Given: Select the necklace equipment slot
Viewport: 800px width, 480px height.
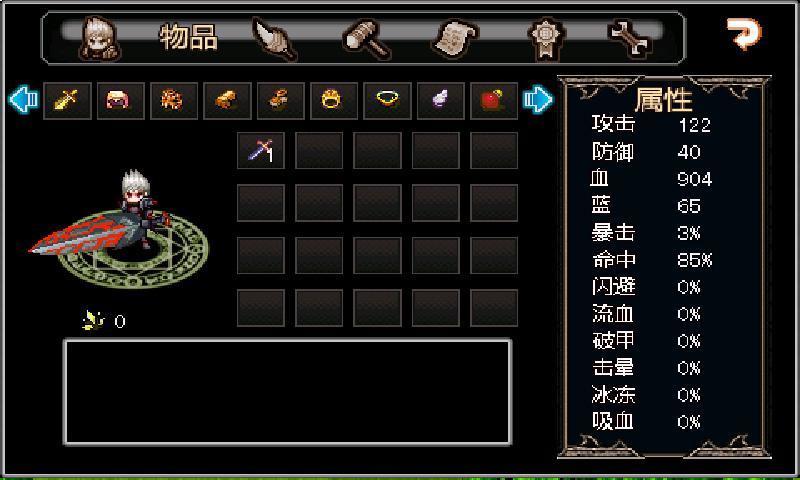Looking at the screenshot, I should (x=387, y=100).
